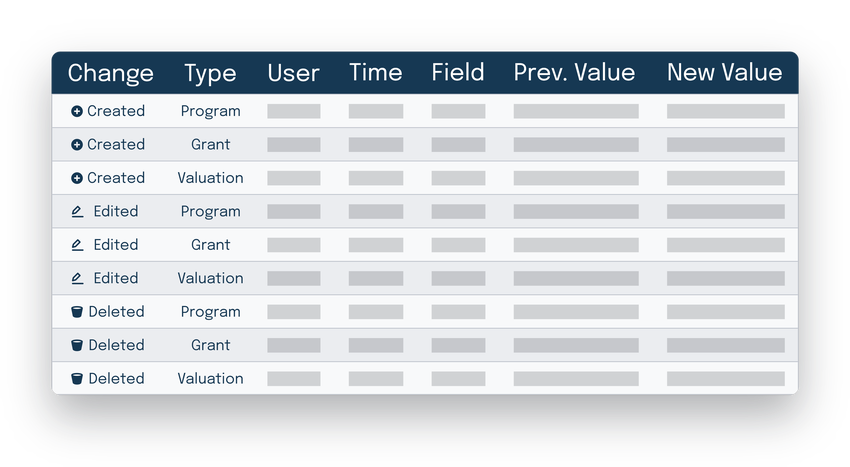850x467 pixels.
Task: Select the Field column header
Action: (458, 73)
